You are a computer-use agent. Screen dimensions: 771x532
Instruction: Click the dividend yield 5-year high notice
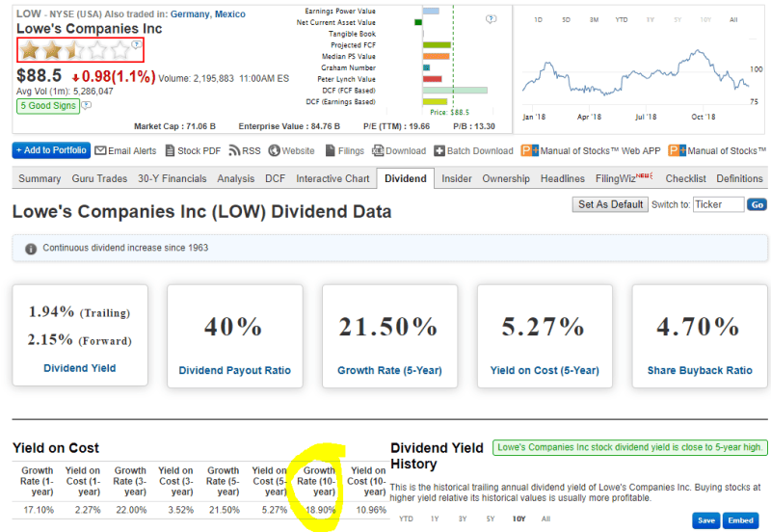(x=630, y=447)
